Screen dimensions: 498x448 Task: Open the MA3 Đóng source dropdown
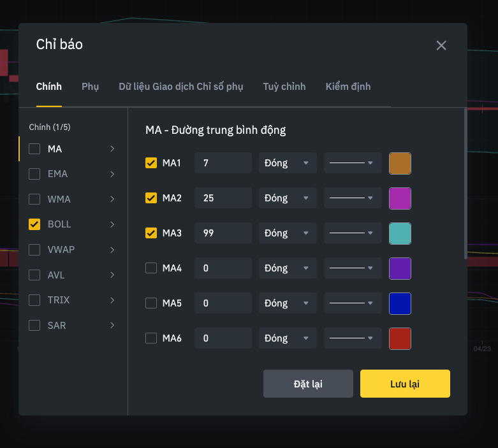point(288,233)
